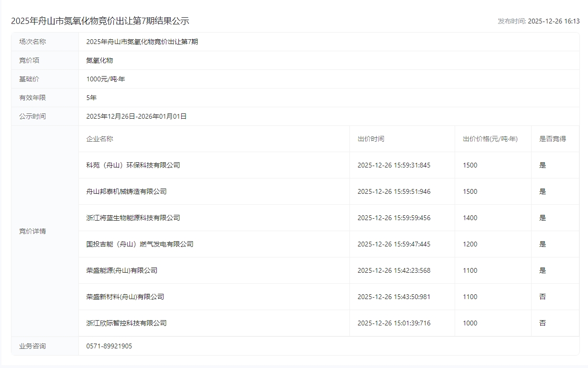
Task: Click bid time 2025-12-26 15:59:47:445
Action: tap(393, 244)
